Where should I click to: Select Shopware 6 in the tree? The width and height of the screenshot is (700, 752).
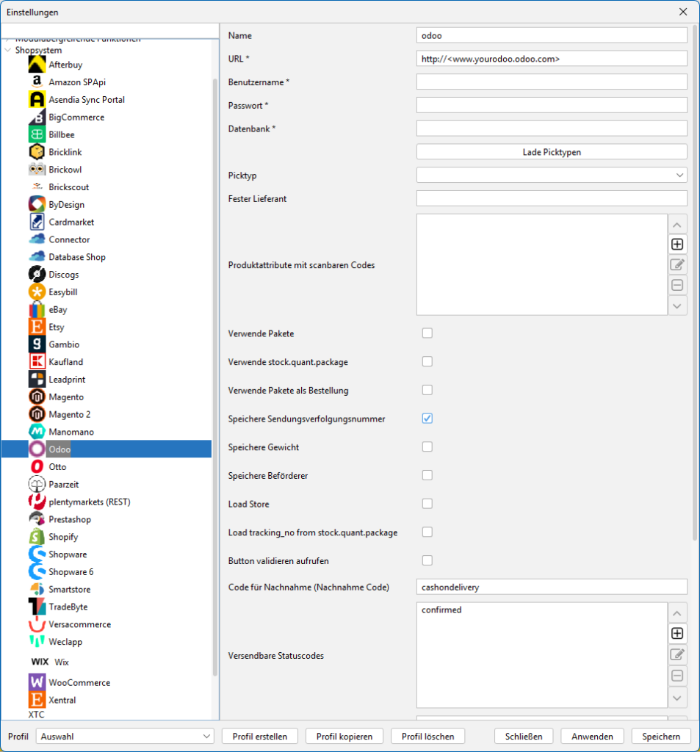click(71, 572)
